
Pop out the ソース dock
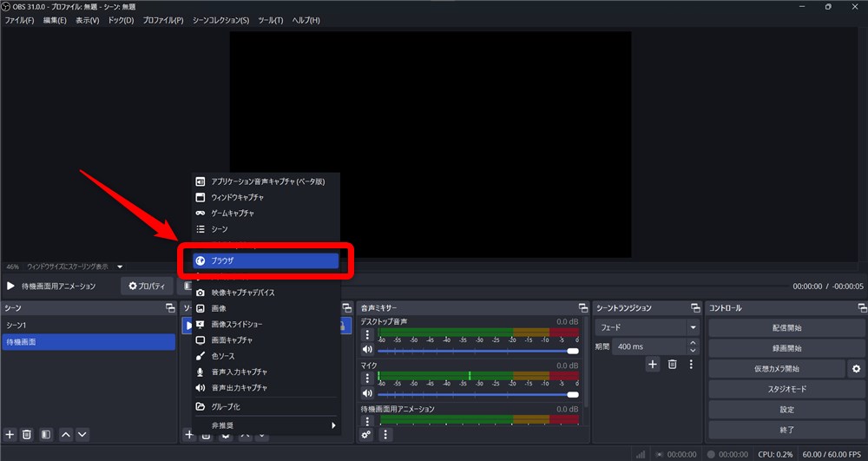click(347, 307)
